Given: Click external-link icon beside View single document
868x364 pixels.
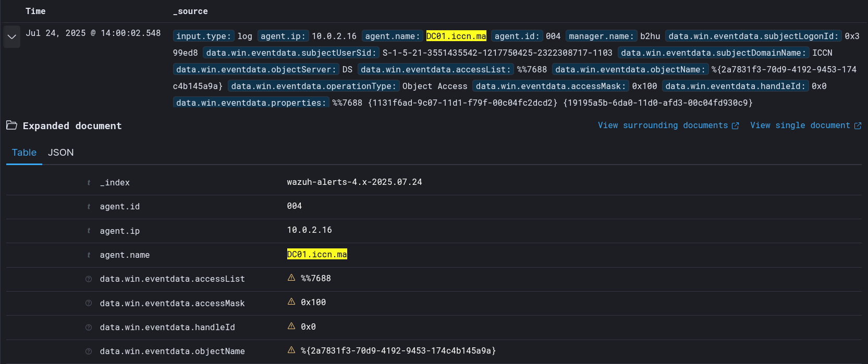Looking at the screenshot, I should tap(858, 126).
